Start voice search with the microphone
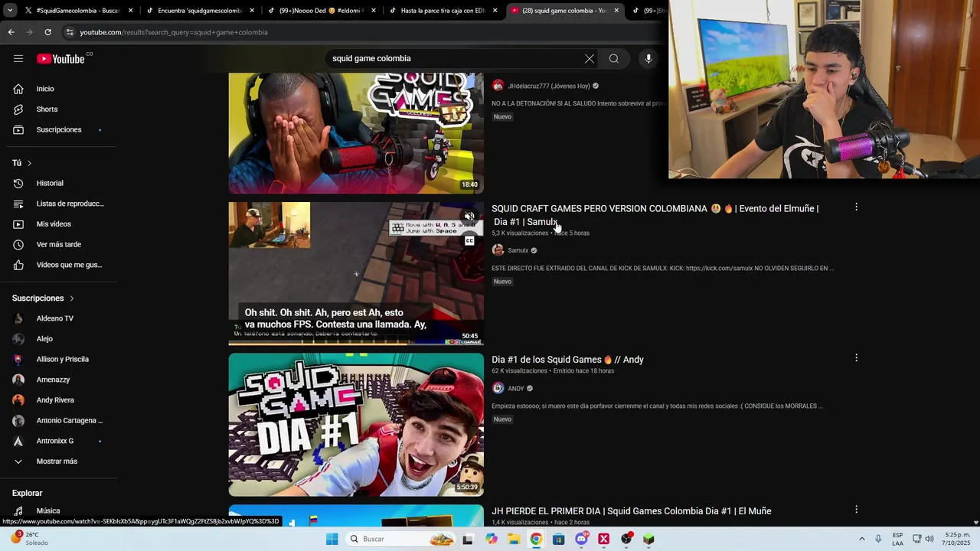 [648, 58]
